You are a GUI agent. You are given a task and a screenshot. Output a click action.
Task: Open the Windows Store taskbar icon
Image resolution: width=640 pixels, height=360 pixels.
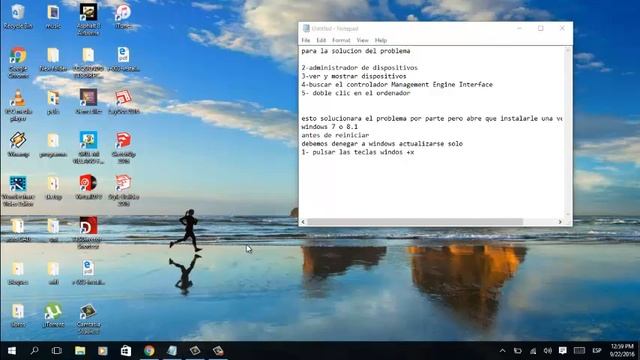click(126, 351)
